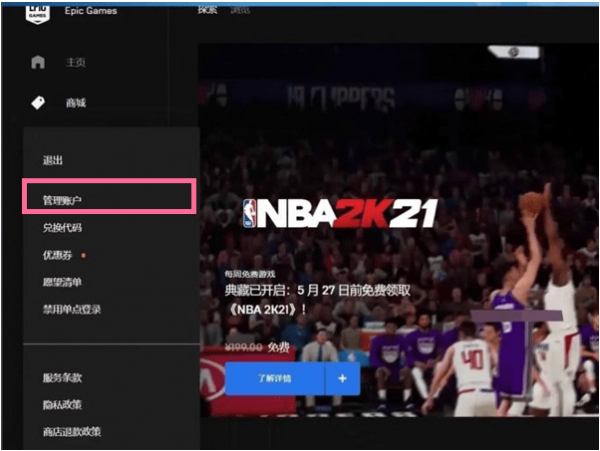
Task: Click the NBA 2K21 logo
Action: tap(340, 213)
